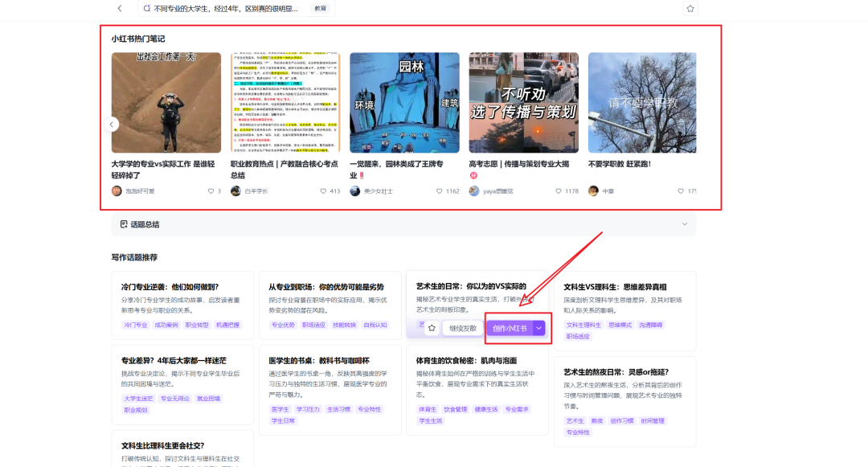Open topic card 艺术生的熬夜日常：灵感or拖延
This screenshot has width=868, height=467.
[625, 401]
